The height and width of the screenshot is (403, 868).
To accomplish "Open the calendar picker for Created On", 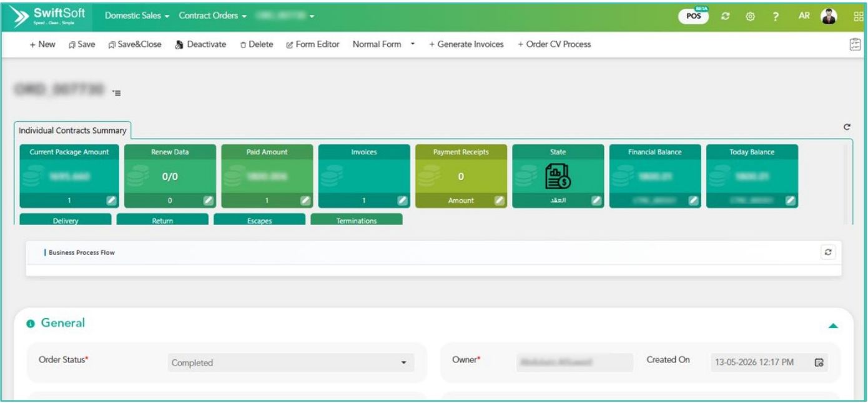I will [x=819, y=362].
